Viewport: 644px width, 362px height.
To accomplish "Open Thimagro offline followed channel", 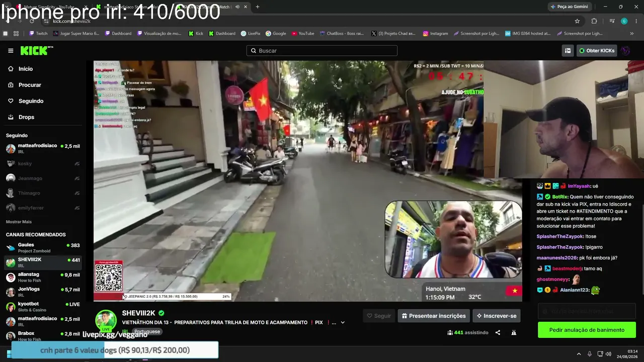I will point(43,193).
